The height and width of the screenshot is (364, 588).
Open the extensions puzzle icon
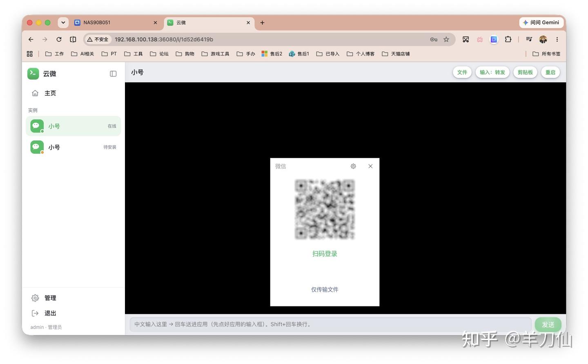click(x=508, y=40)
